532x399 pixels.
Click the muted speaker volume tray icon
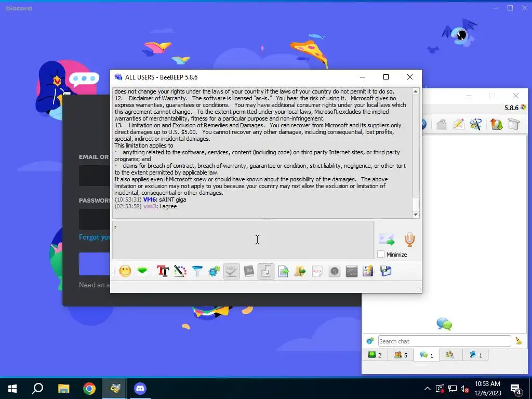464,389
